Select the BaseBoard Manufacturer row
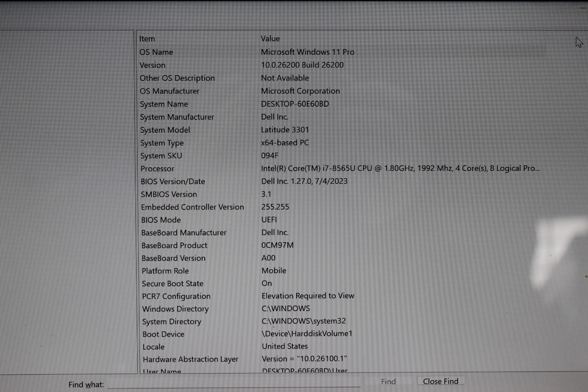 pos(184,233)
